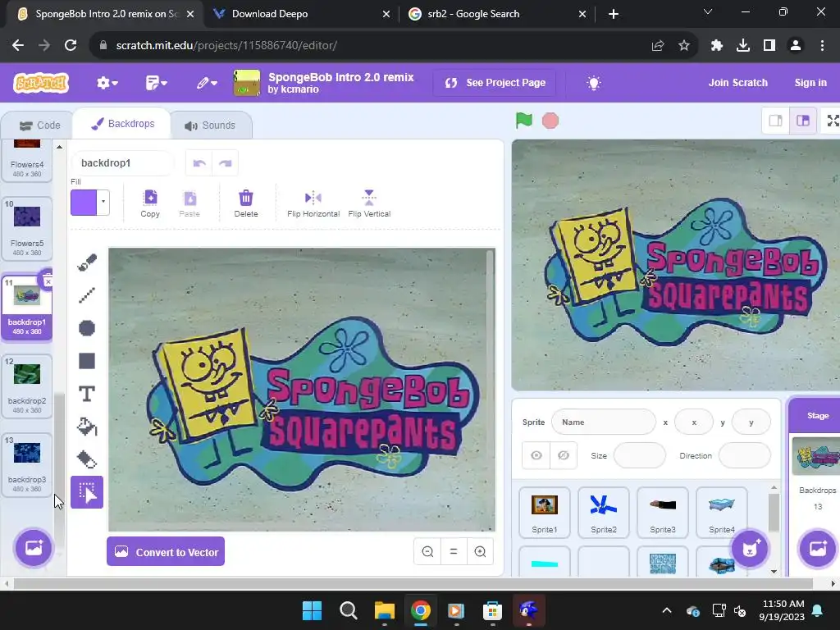Image resolution: width=840 pixels, height=630 pixels.
Task: Open the Edit pencil menu
Action: 207,83
